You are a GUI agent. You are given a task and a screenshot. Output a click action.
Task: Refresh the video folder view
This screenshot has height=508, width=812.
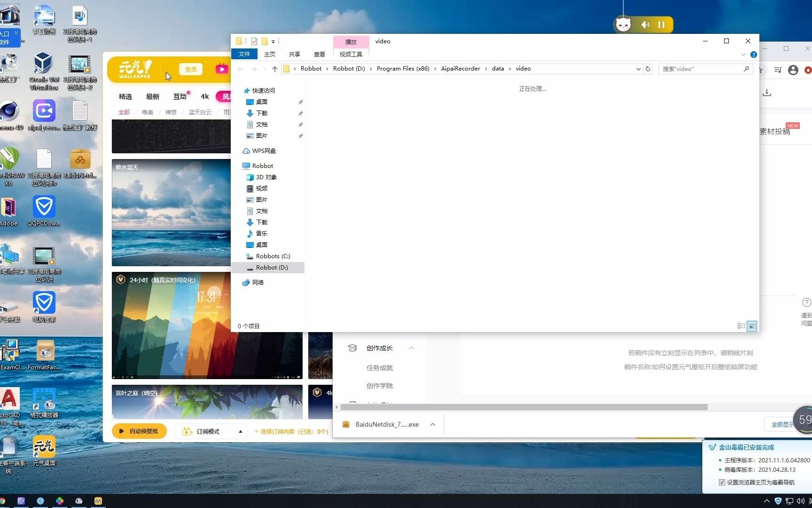pos(648,69)
